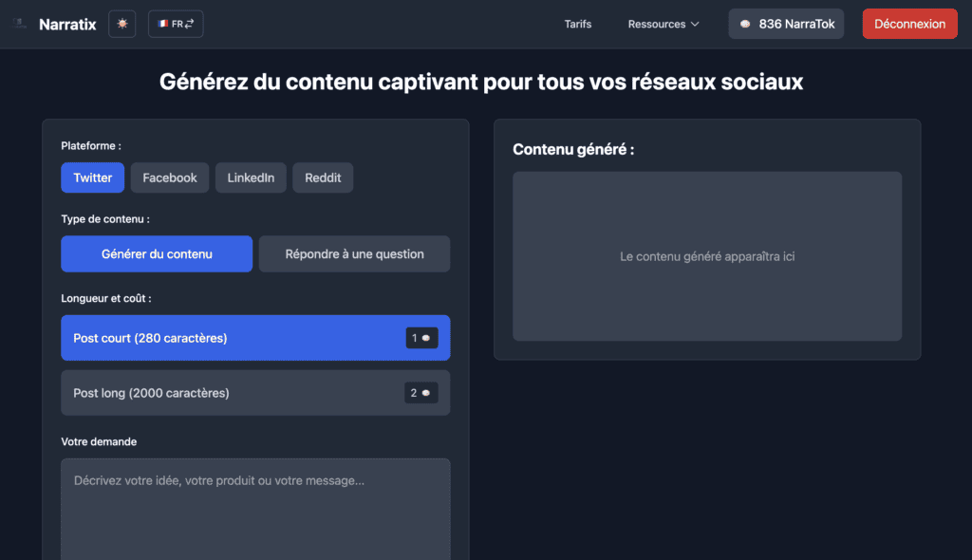Select the Twitter platform tab

point(93,177)
